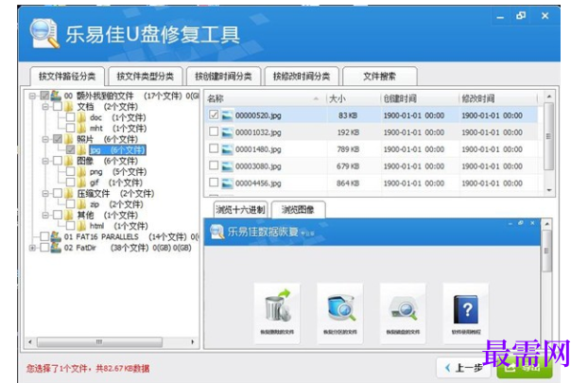Click the image icon of 00001480.jpg
The height and width of the screenshot is (383, 588).
coord(227,148)
